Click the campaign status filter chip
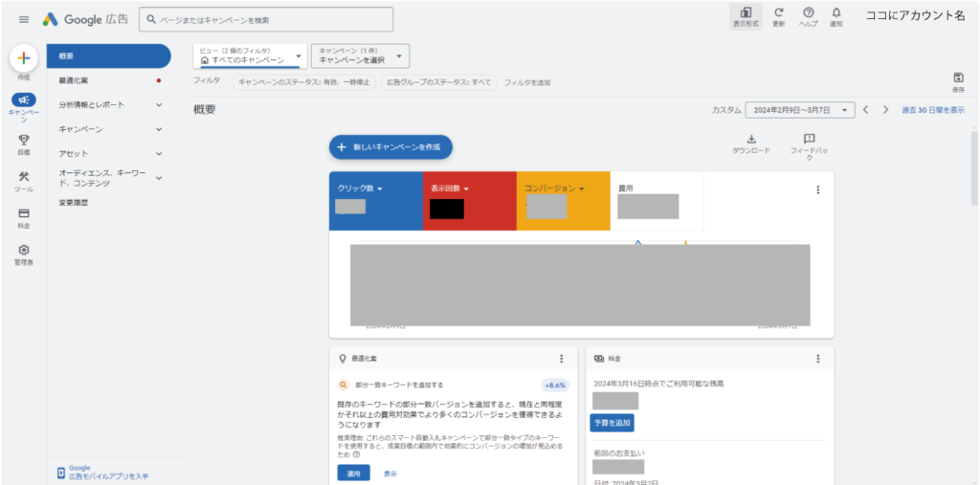The image size is (980, 485). click(303, 82)
